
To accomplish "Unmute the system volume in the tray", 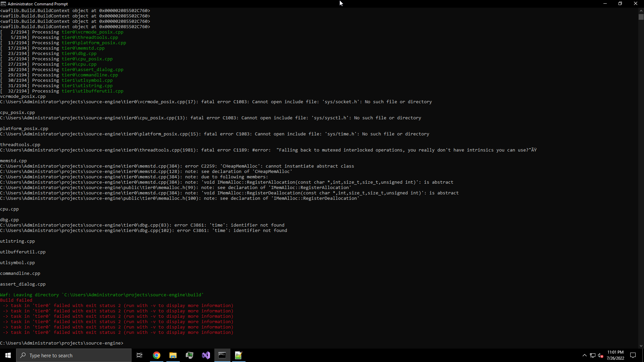I will pyautogui.click(x=600, y=355).
